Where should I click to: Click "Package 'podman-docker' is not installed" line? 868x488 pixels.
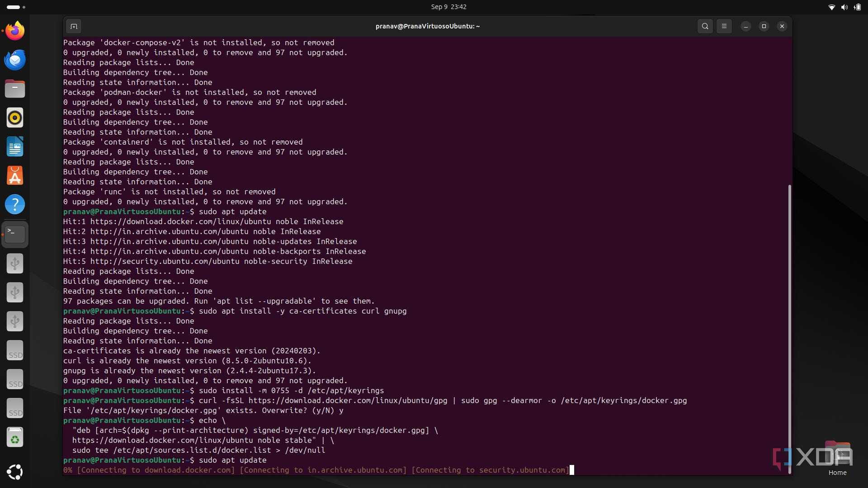pos(189,92)
